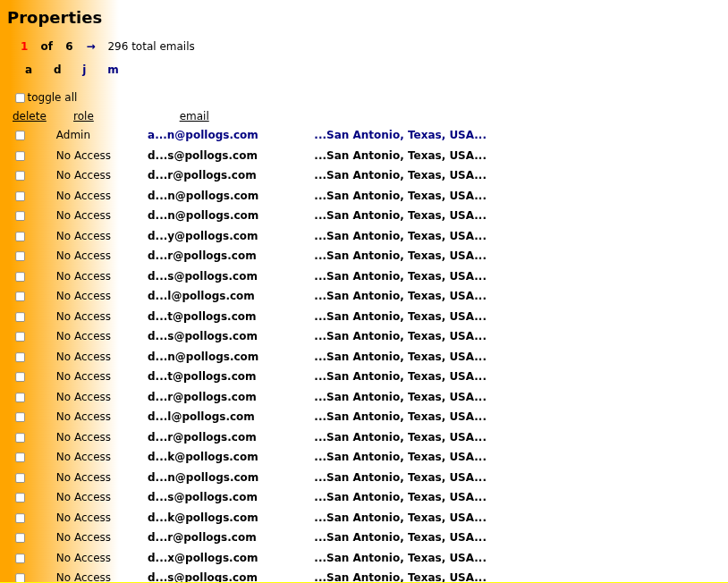This screenshot has height=583, width=728.
Task: Filter emails by letter "a"
Action: point(28,69)
